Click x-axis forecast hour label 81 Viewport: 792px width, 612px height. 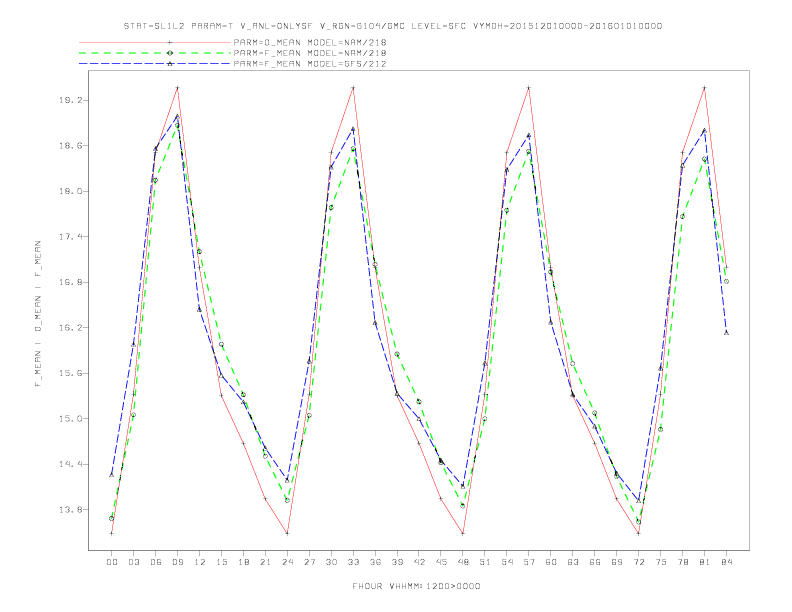705,562
